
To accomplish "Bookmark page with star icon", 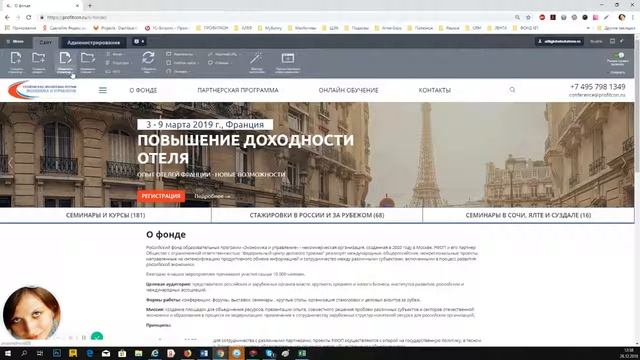I will pyautogui.click(x=528, y=17).
